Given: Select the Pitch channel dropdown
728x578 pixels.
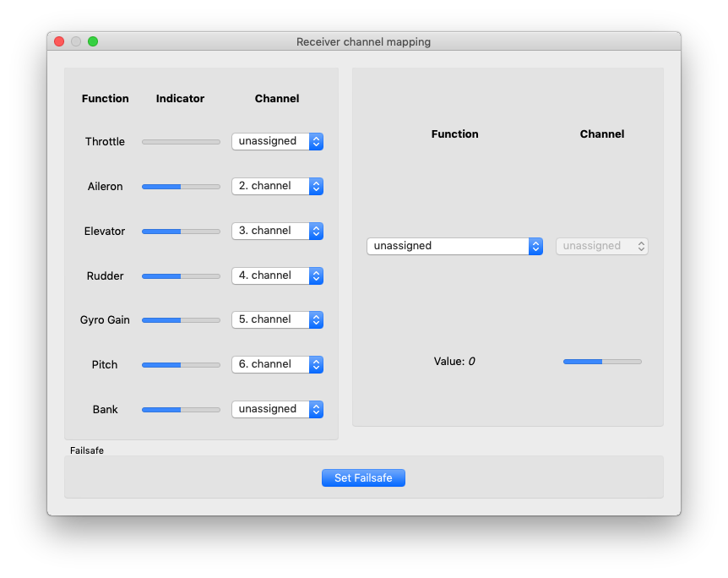Looking at the screenshot, I should (x=277, y=364).
